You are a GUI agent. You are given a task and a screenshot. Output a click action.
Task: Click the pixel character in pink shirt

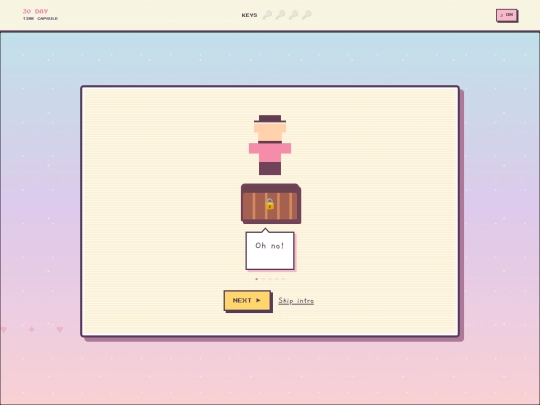(270, 145)
